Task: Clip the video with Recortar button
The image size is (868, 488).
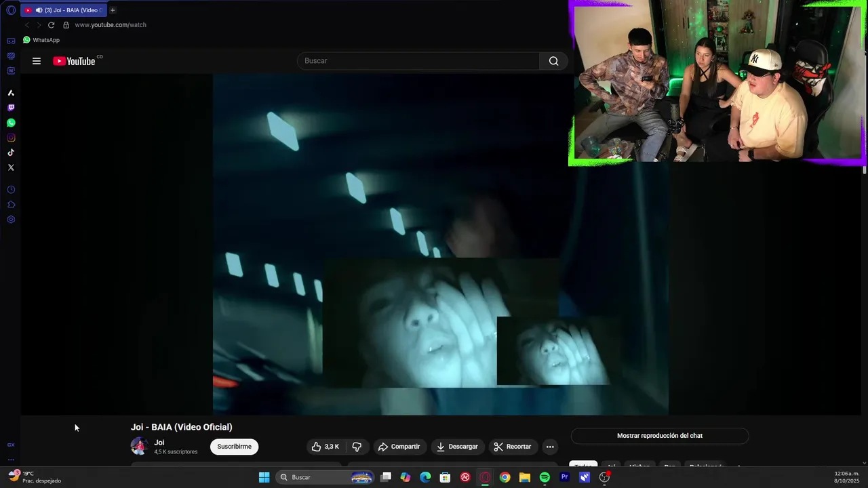Action: (513, 447)
